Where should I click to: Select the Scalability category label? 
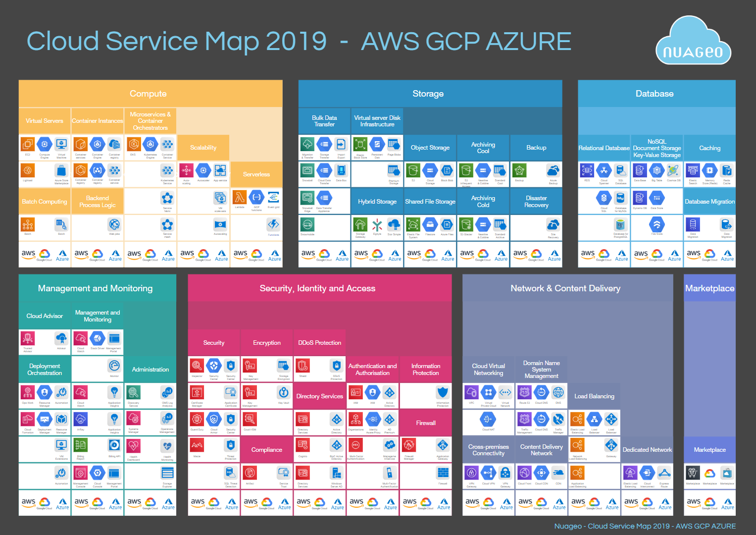tap(203, 148)
